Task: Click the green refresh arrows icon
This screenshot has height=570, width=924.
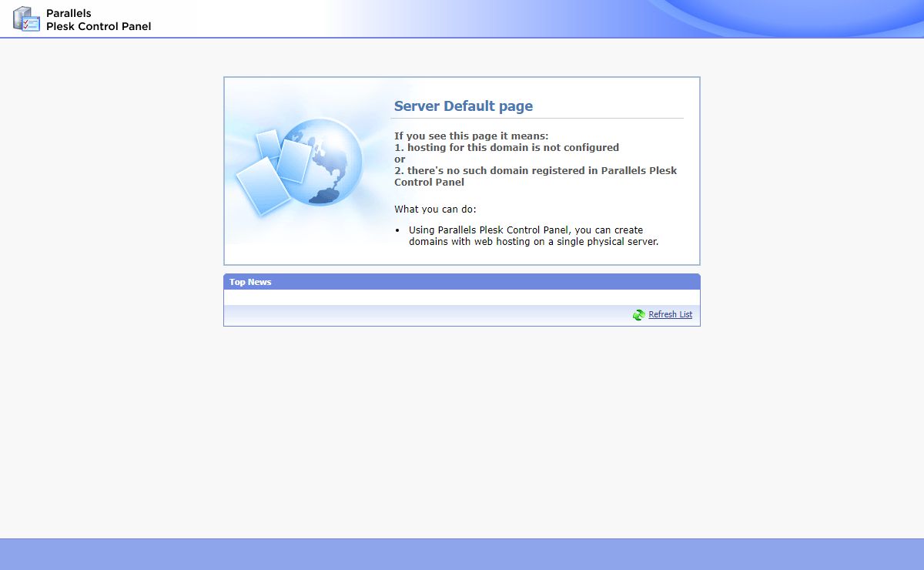Action: (x=639, y=315)
